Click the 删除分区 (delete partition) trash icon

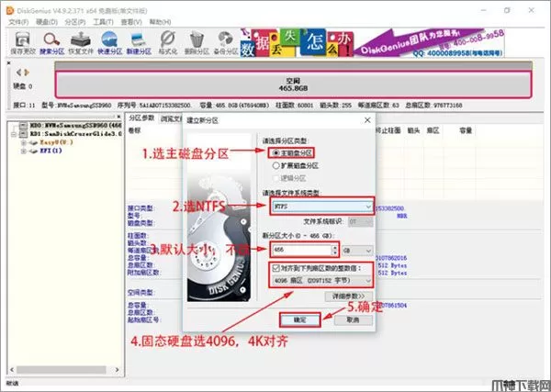tap(197, 43)
